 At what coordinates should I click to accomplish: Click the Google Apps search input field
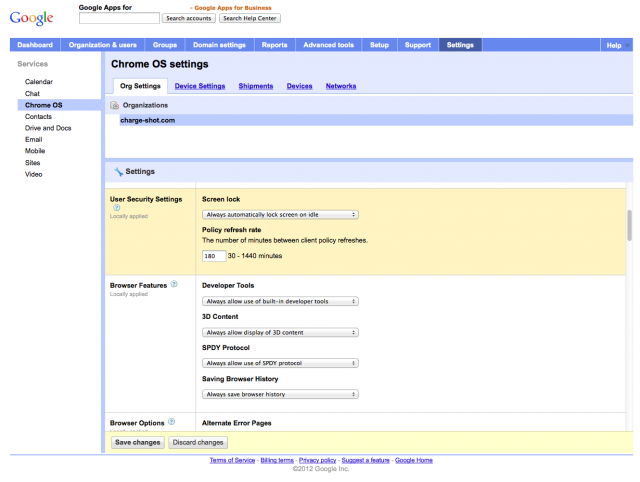[119, 18]
